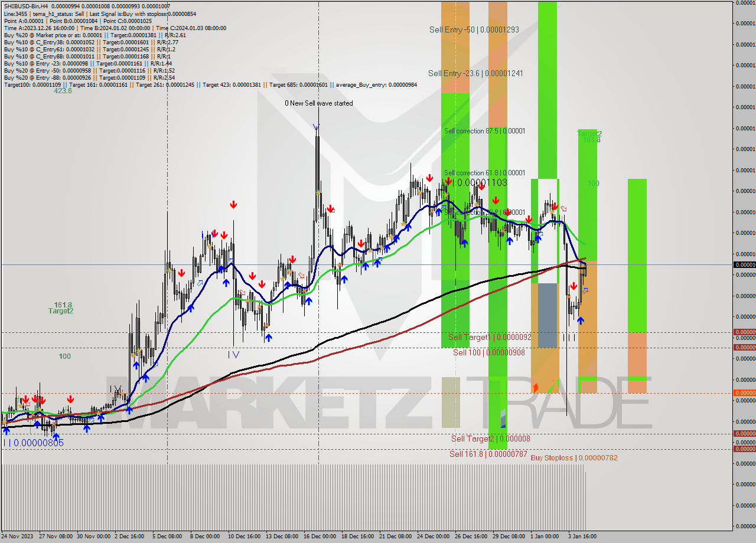Select the 'Sell 161.8 | 0.00000787' label
Screen dimensions: 756x543
point(488,454)
